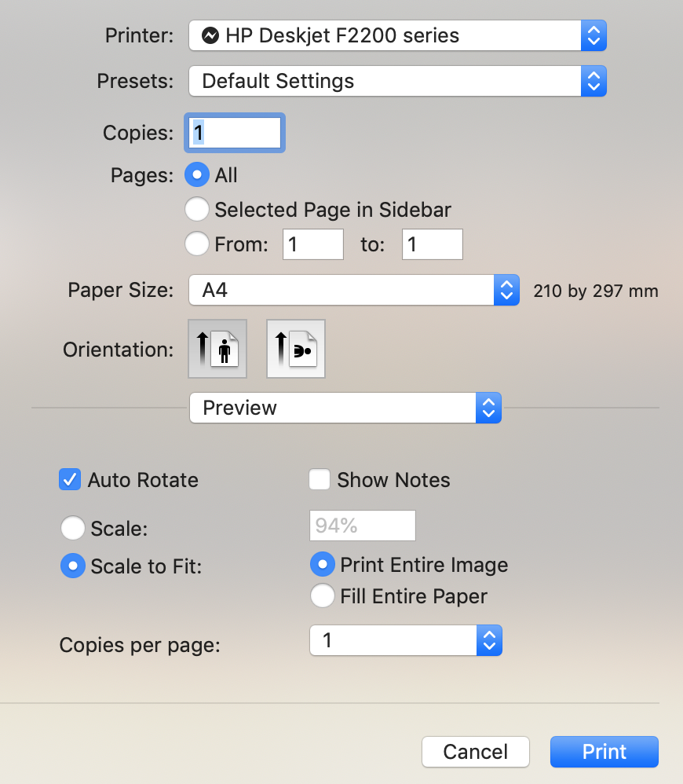Viewport: 683px width, 784px height.
Task: Open the Presets dropdown
Action: pos(397,81)
